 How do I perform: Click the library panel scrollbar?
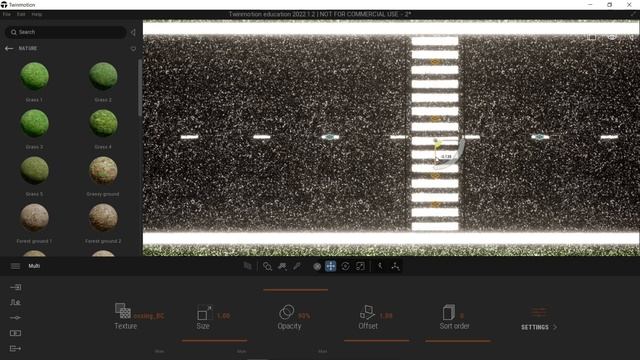click(x=140, y=88)
